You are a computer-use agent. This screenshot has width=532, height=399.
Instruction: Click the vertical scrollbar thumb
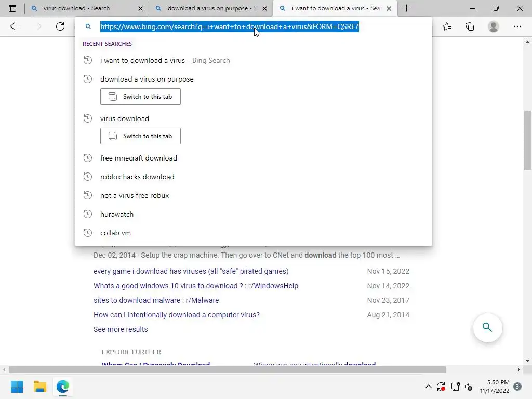(527, 140)
